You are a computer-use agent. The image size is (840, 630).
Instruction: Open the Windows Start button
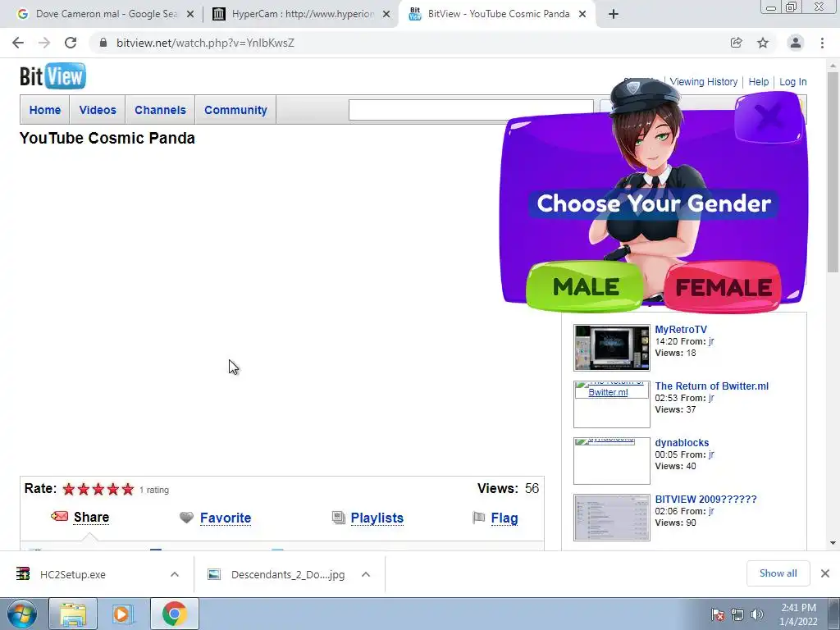click(x=21, y=614)
